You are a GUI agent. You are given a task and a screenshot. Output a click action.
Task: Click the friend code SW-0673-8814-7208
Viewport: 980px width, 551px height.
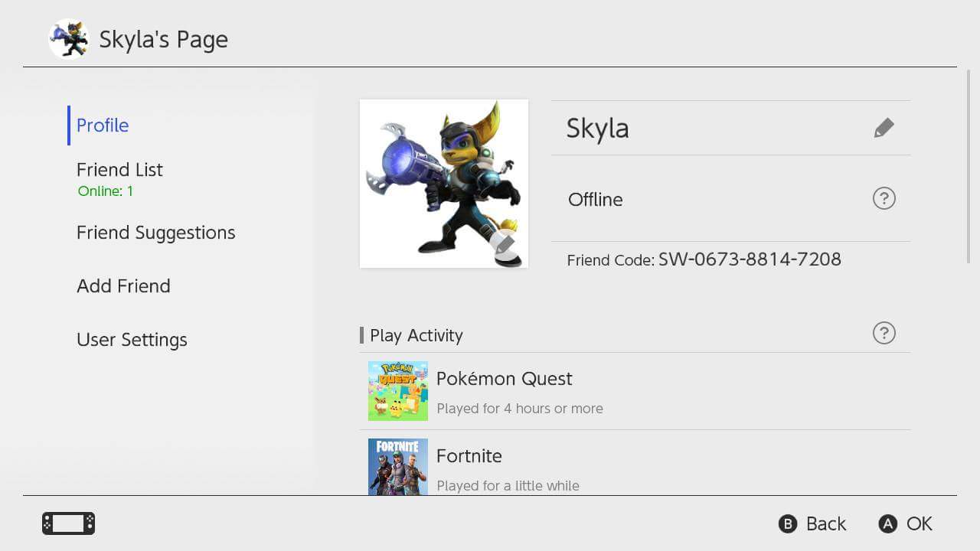(x=750, y=259)
